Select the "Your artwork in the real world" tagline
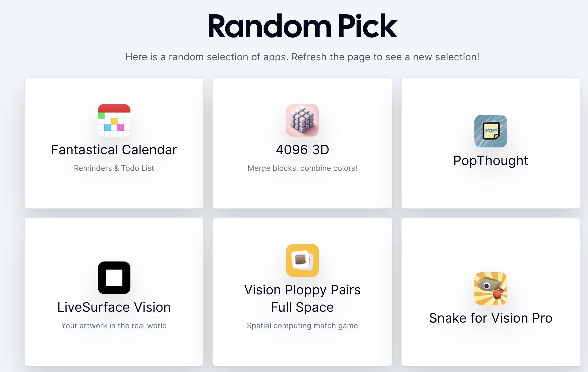The height and width of the screenshot is (372, 588). point(114,326)
